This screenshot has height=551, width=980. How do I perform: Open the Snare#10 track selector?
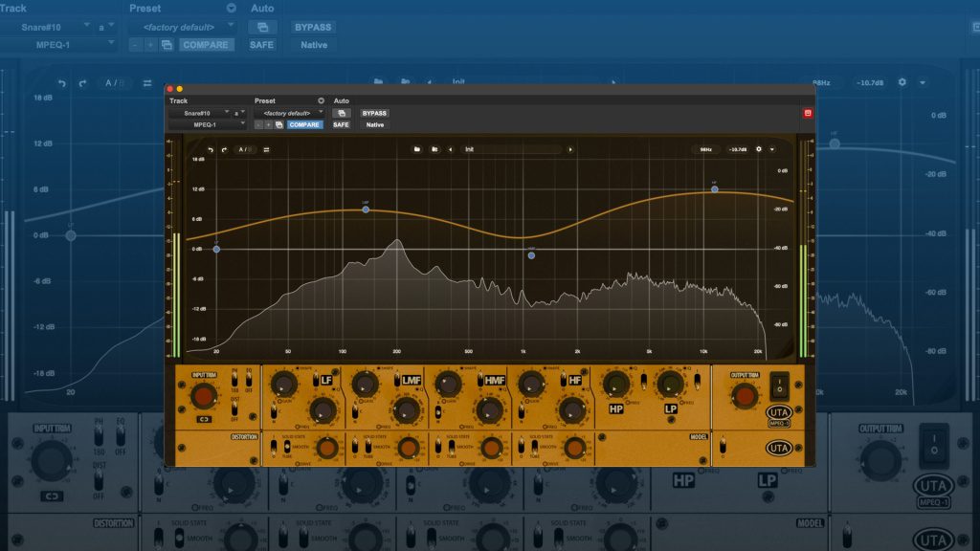(199, 113)
